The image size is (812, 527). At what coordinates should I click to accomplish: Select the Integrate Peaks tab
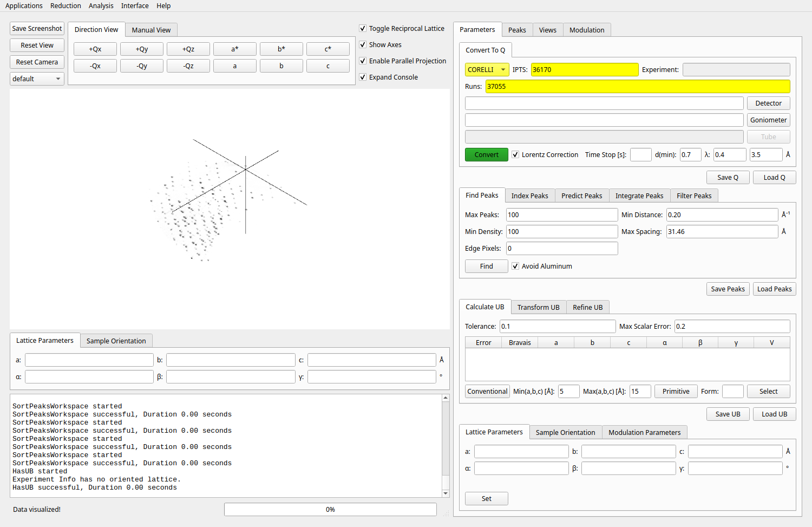click(x=639, y=196)
